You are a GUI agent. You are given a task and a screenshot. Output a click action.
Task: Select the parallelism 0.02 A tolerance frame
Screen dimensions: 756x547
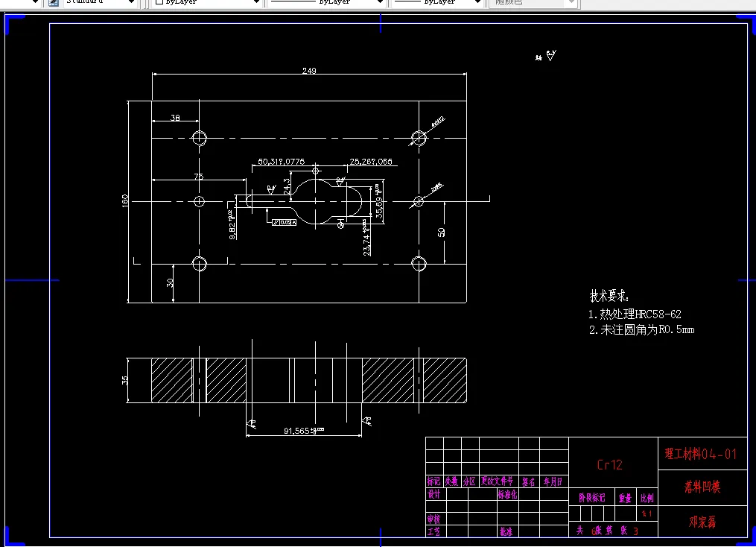click(x=284, y=222)
